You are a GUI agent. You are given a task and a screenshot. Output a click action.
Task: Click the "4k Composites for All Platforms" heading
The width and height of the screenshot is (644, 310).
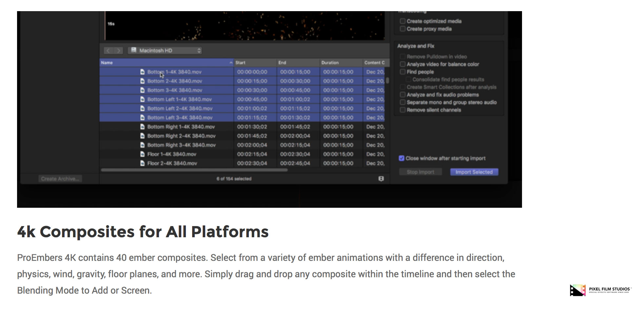(x=143, y=232)
